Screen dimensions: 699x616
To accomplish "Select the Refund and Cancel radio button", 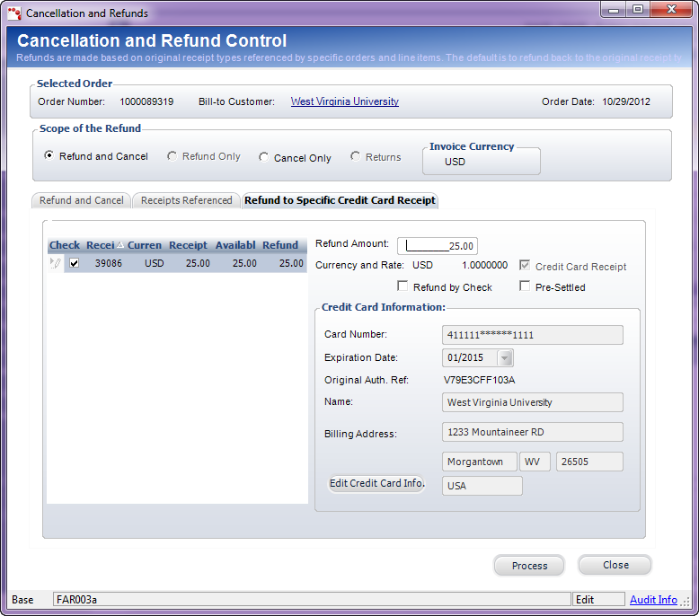I will (49, 155).
